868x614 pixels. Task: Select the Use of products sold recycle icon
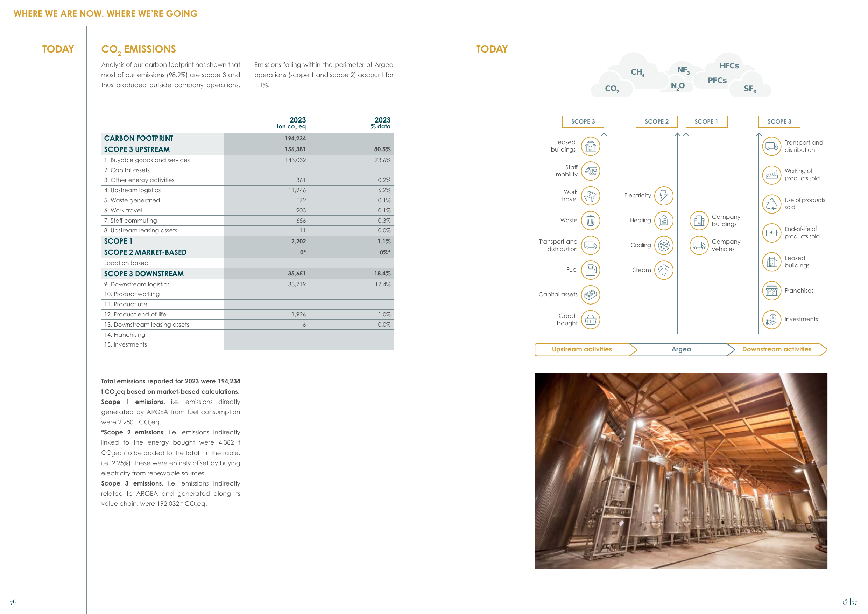tap(771, 204)
